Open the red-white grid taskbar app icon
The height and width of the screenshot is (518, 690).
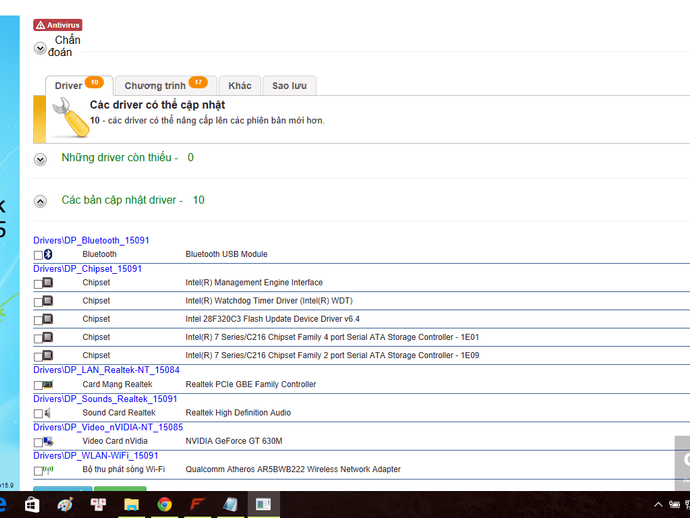coord(98,504)
